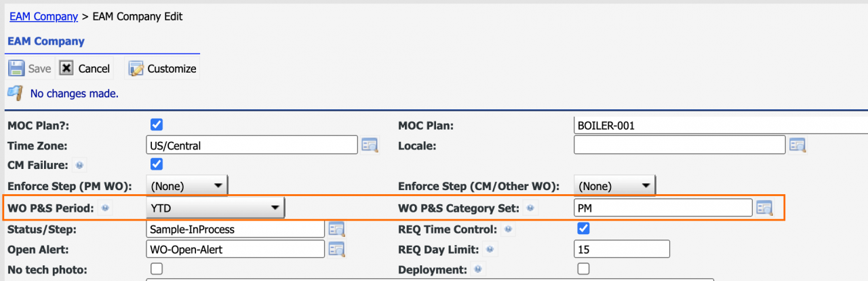
Task: Click help icon beside WO P&S Period label
Action: coord(106,208)
